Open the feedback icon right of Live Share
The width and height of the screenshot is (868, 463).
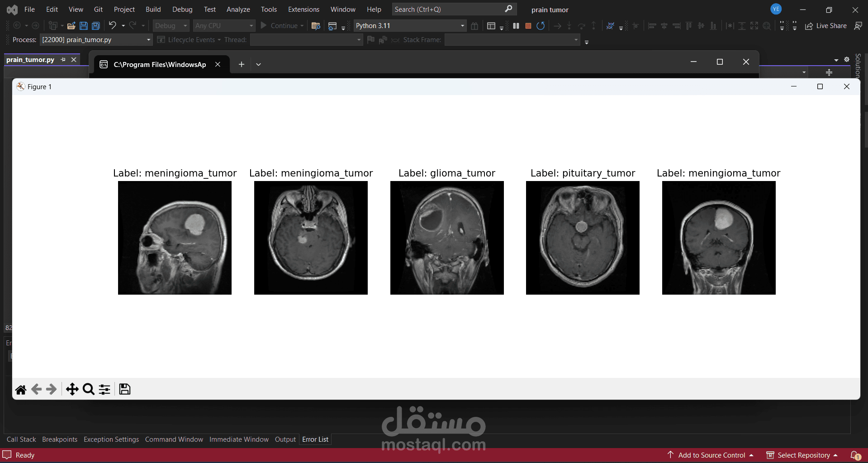(x=858, y=26)
